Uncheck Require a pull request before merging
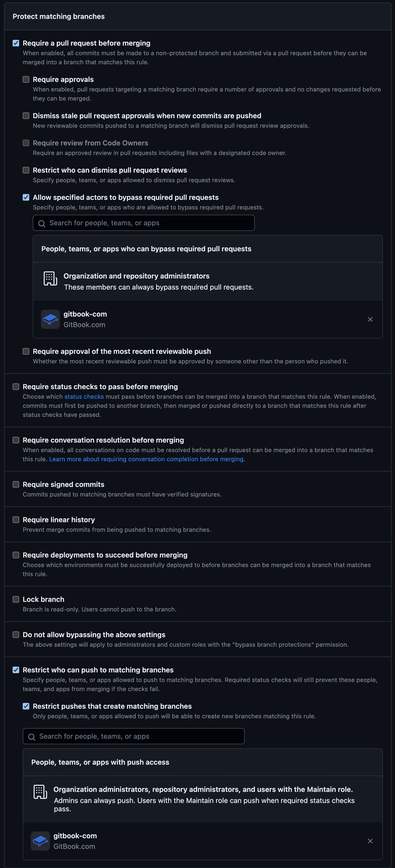This screenshot has height=868, width=395. 16,43
